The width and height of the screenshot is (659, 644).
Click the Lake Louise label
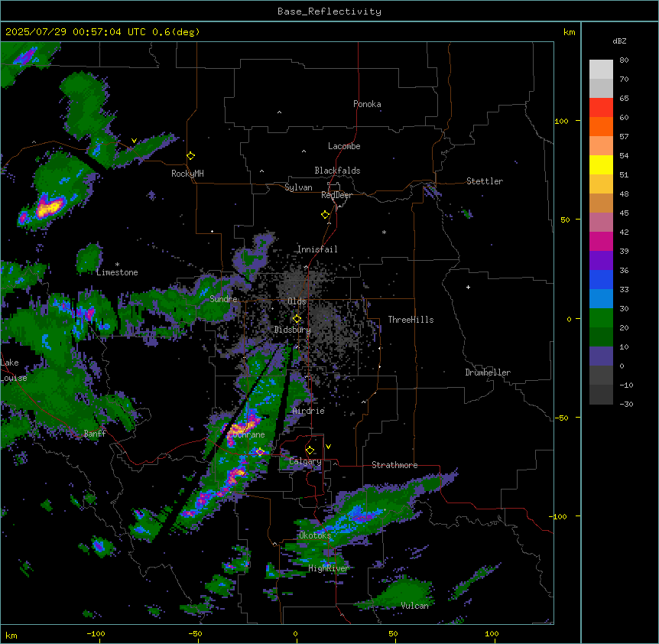coord(13,370)
